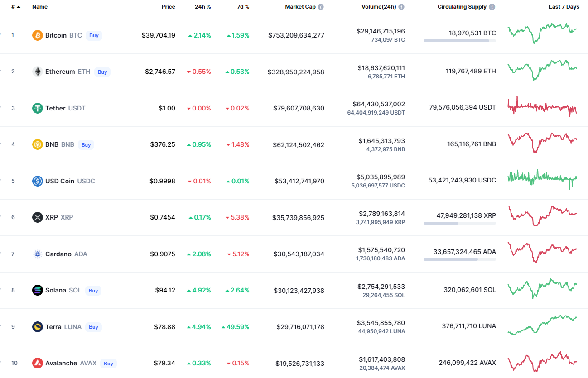
Task: Click the green Tether logo
Action: (x=38, y=108)
